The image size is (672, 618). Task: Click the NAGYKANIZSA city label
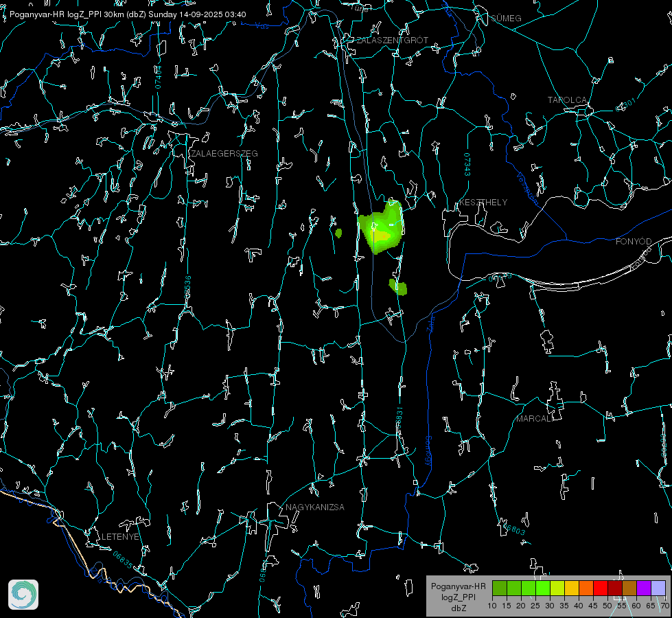click(x=315, y=507)
